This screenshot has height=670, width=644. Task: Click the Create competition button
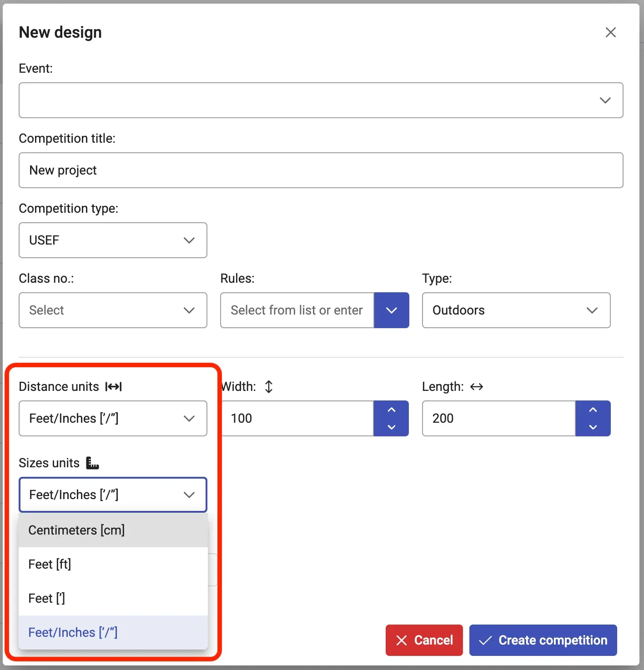pos(543,640)
